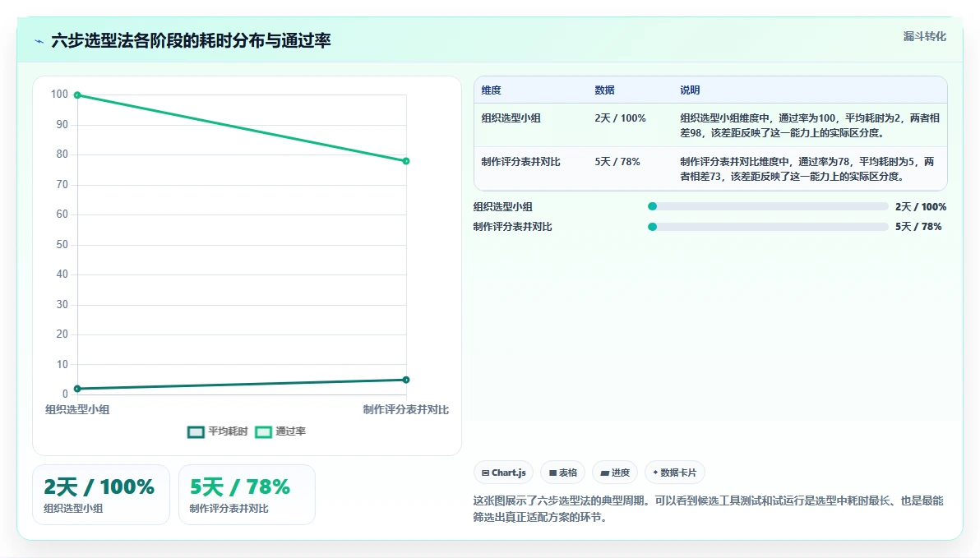This screenshot has height=558, width=980.
Task: Click the y-axis label 100
Action: [59, 95]
